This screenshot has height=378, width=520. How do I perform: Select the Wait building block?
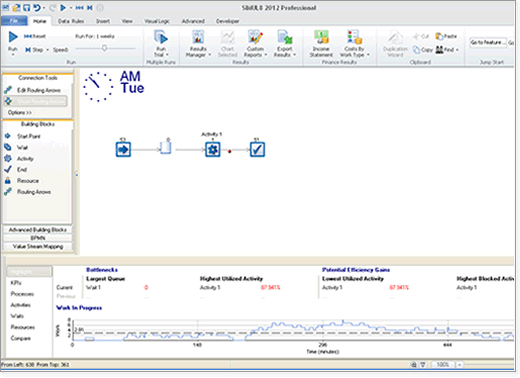click(x=17, y=147)
